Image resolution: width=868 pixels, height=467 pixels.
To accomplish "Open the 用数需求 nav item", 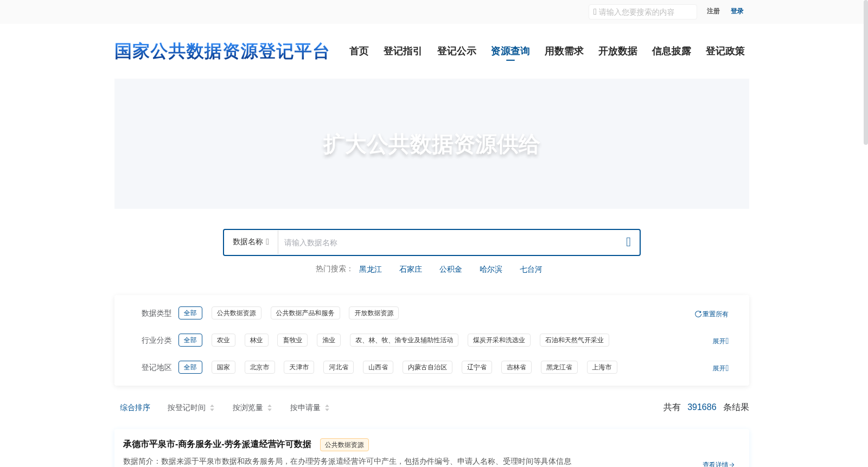I will click(564, 51).
